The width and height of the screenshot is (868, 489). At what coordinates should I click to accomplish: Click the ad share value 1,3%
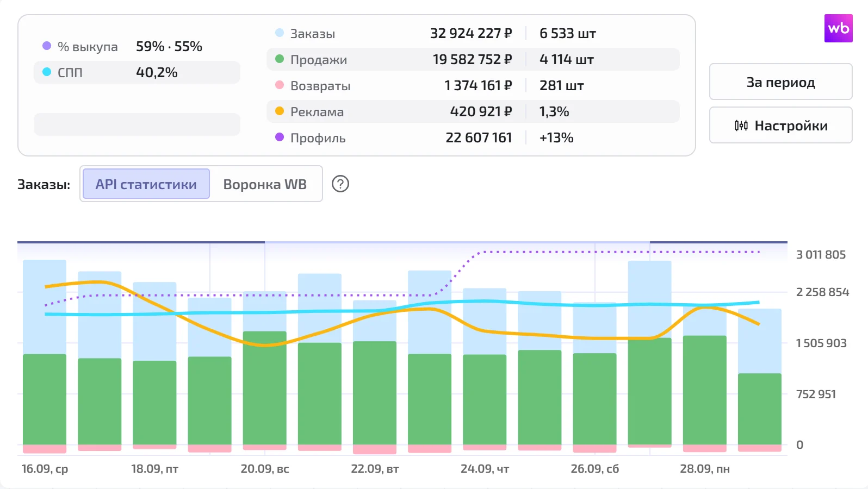pyautogui.click(x=554, y=111)
